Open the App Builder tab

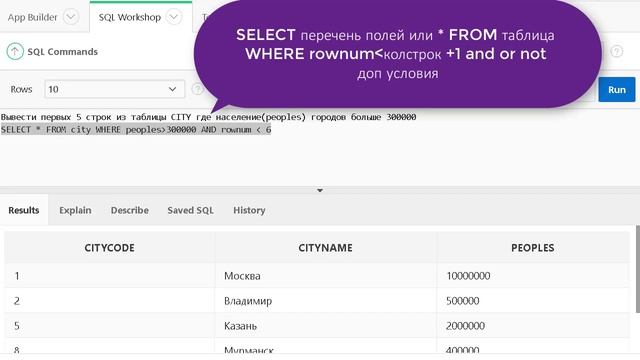(32, 17)
